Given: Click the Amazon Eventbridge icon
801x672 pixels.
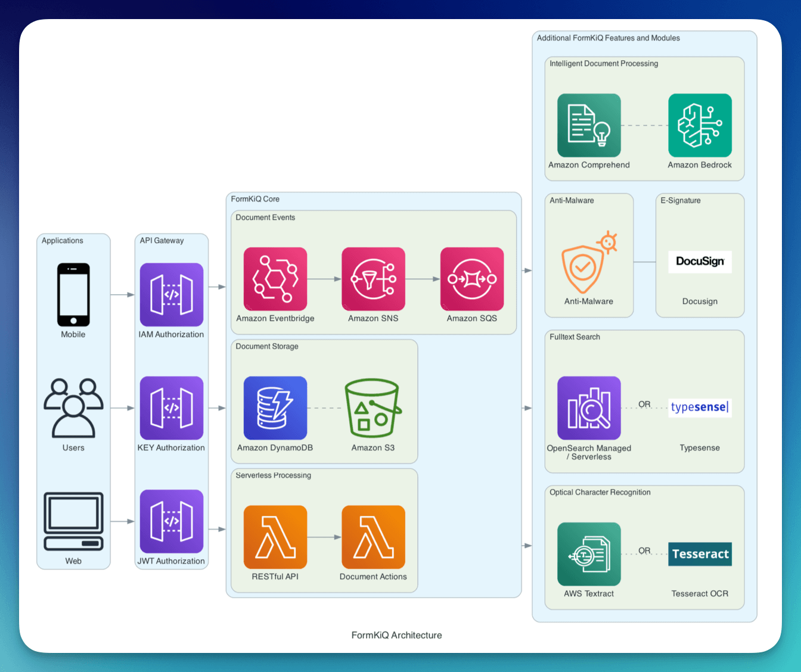Looking at the screenshot, I should (275, 279).
